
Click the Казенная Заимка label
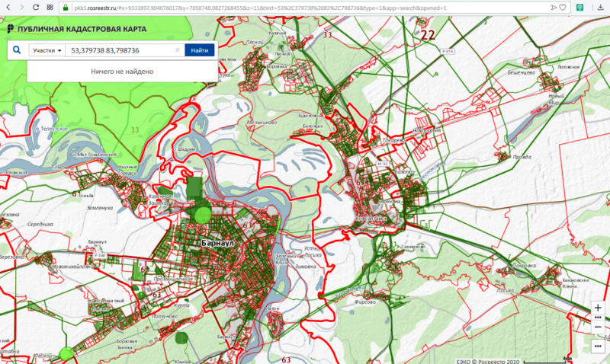click(159, 200)
